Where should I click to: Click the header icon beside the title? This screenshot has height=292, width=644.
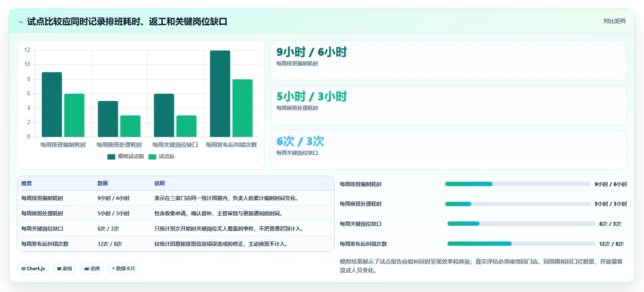(x=20, y=22)
